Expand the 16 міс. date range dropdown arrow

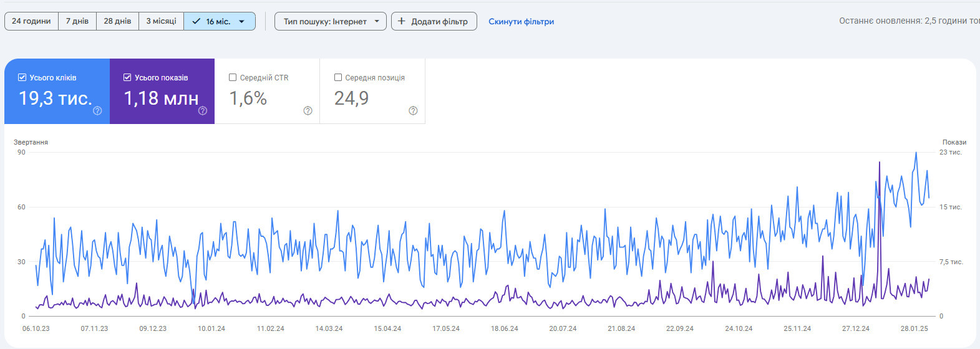242,21
